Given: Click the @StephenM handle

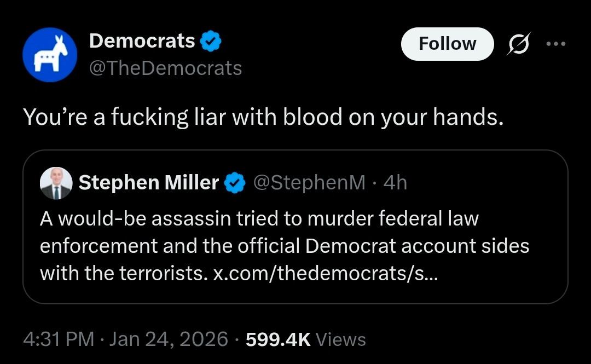Looking at the screenshot, I should (x=309, y=183).
